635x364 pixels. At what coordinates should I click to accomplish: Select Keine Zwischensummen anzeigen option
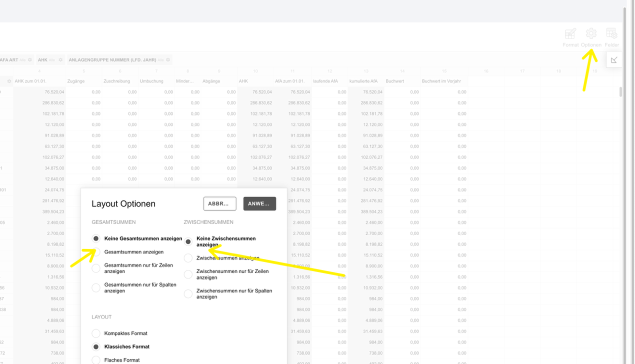coord(188,241)
